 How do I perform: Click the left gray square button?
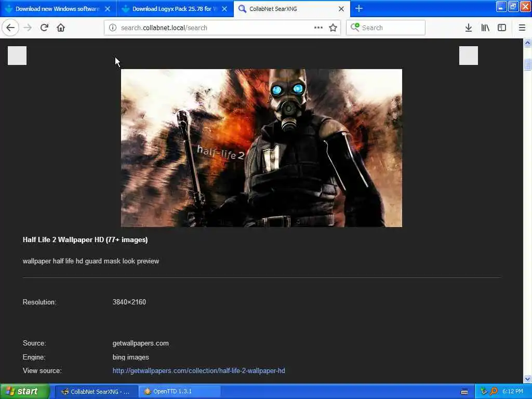pyautogui.click(x=17, y=56)
